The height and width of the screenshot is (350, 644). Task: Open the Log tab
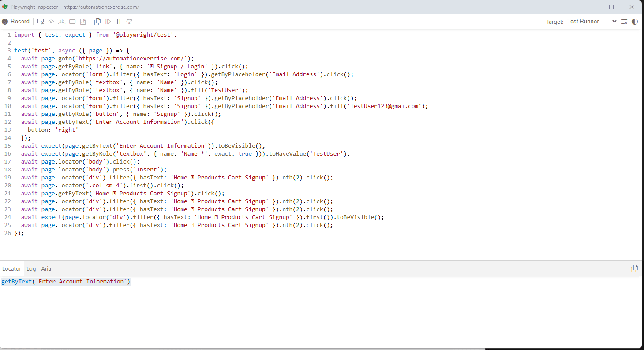31,268
